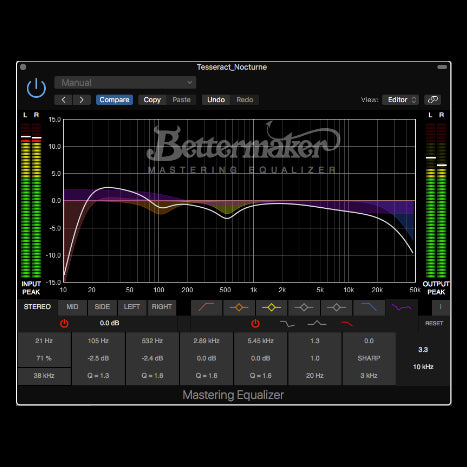The image size is (467, 467).
Task: Select the RIGHT channel tab
Action: [162, 307]
